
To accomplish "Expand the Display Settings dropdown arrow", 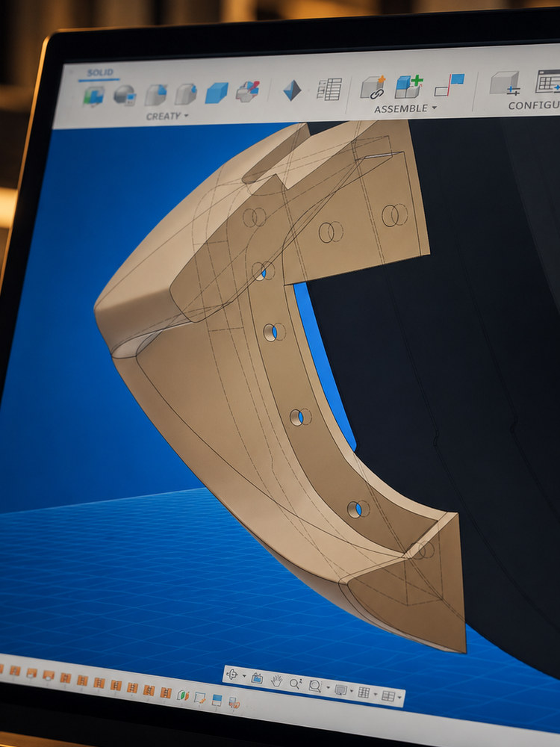I will click(352, 691).
